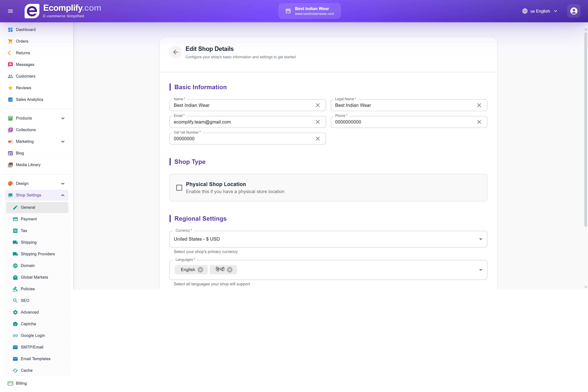Viewport: 588px width, 392px height.
Task: Open the user account avatar icon
Action: (574, 11)
